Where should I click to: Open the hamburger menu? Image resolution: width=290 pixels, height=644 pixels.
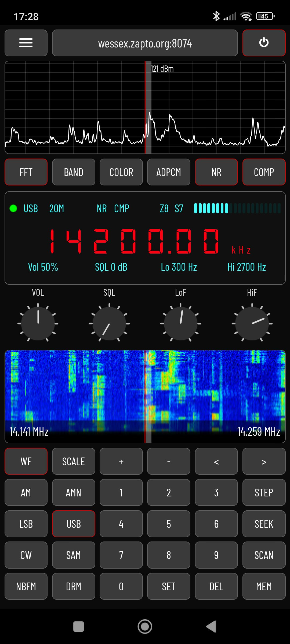point(26,43)
